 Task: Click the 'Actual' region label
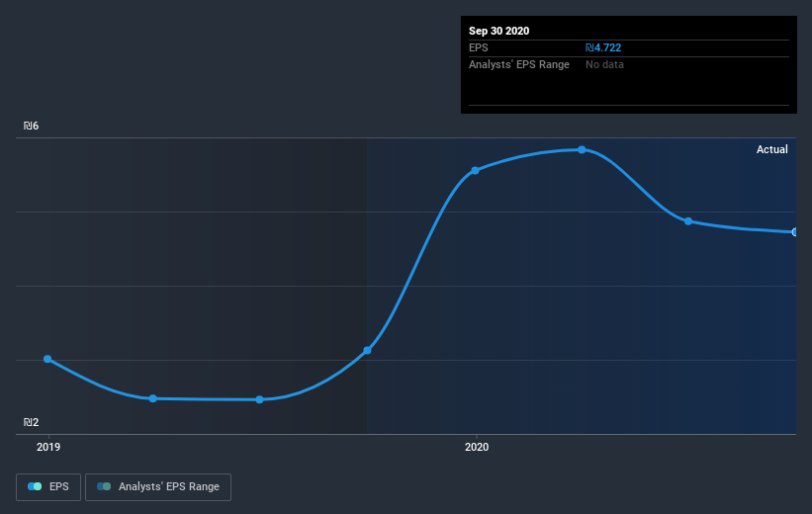tap(771, 149)
